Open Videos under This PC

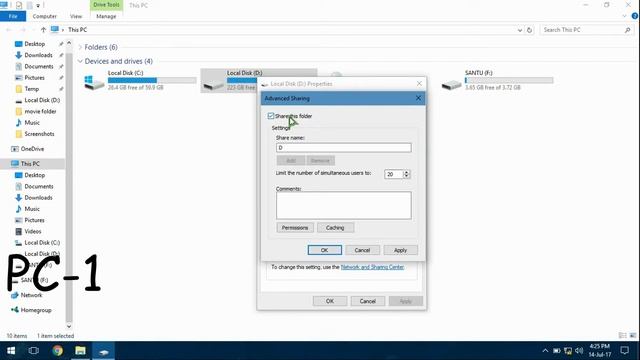click(x=33, y=231)
